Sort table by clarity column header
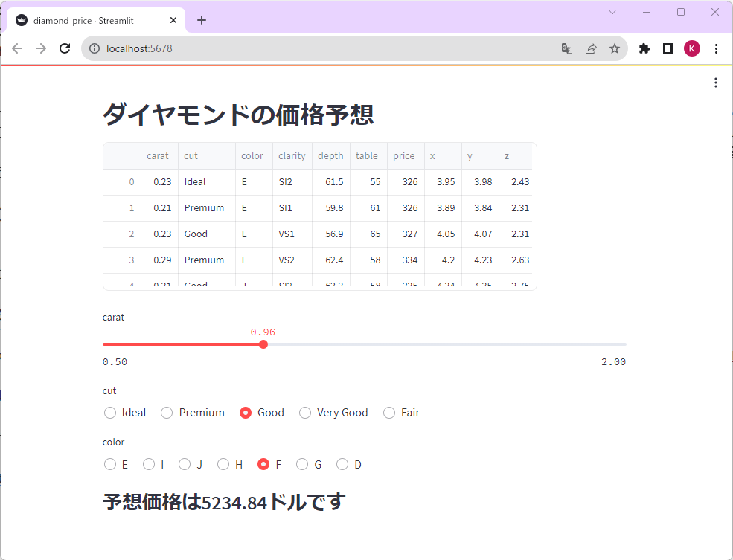This screenshot has width=733, height=560. click(x=292, y=156)
